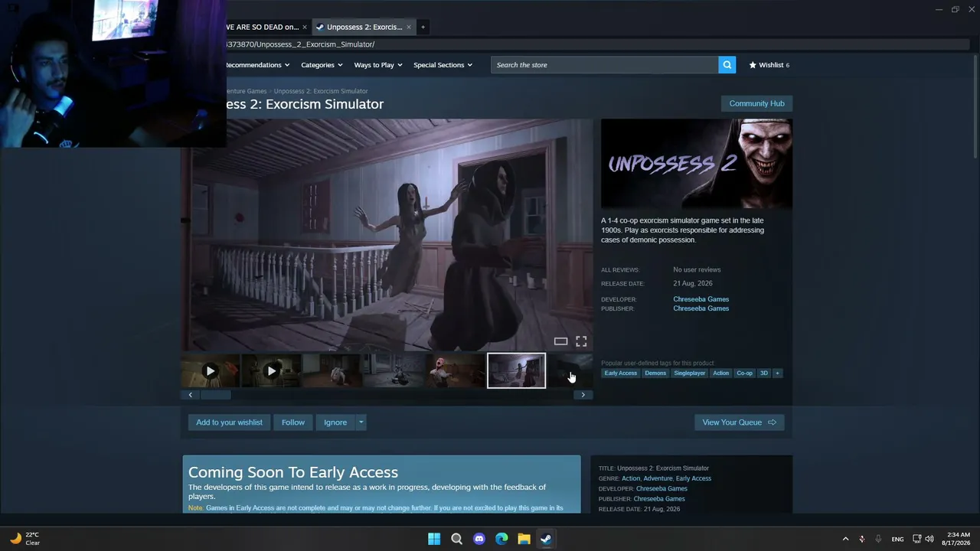The image size is (980, 551).
Task: Open Windows Search from the taskbar
Action: [456, 539]
